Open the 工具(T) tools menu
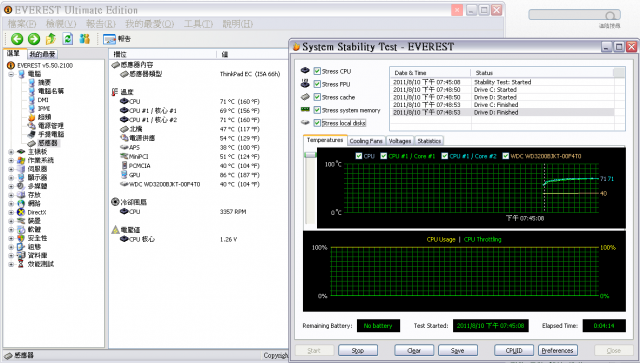 click(198, 24)
